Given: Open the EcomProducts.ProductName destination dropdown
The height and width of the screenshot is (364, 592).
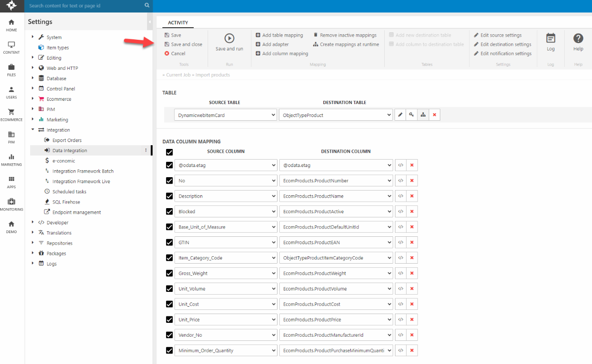Looking at the screenshot, I should click(x=336, y=196).
